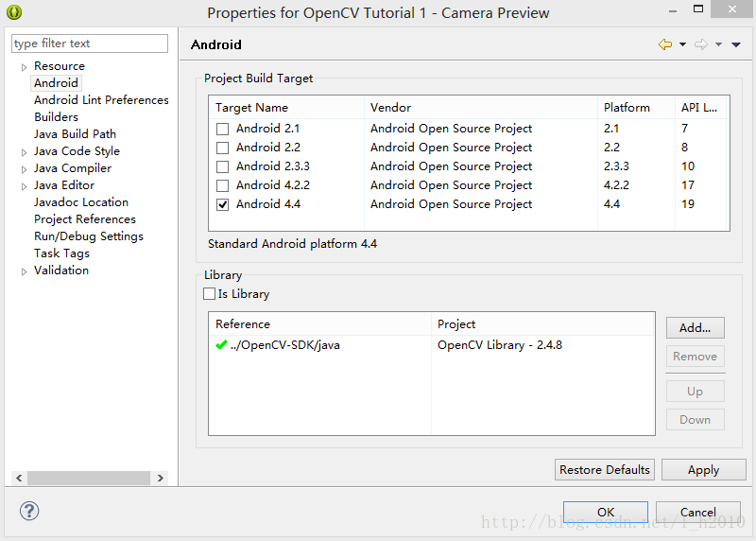Click the Reference column header
Image resolution: width=756 pixels, height=541 pixels.
coord(319,323)
